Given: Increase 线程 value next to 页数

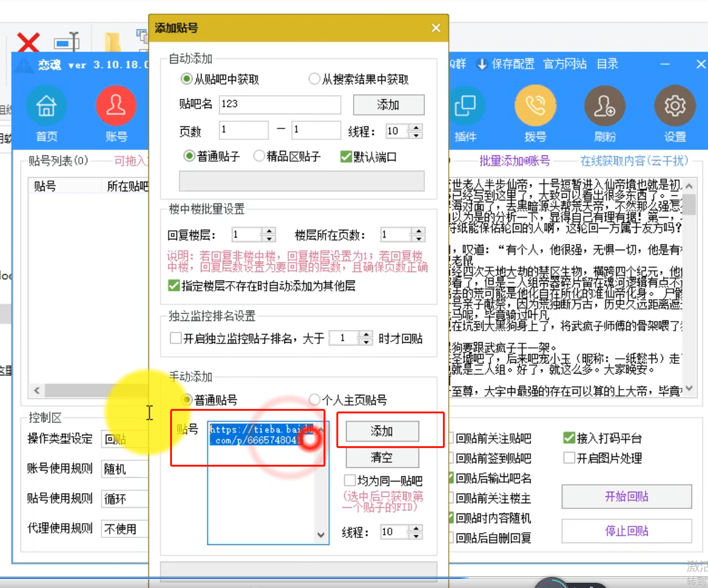Looking at the screenshot, I should point(417,127).
